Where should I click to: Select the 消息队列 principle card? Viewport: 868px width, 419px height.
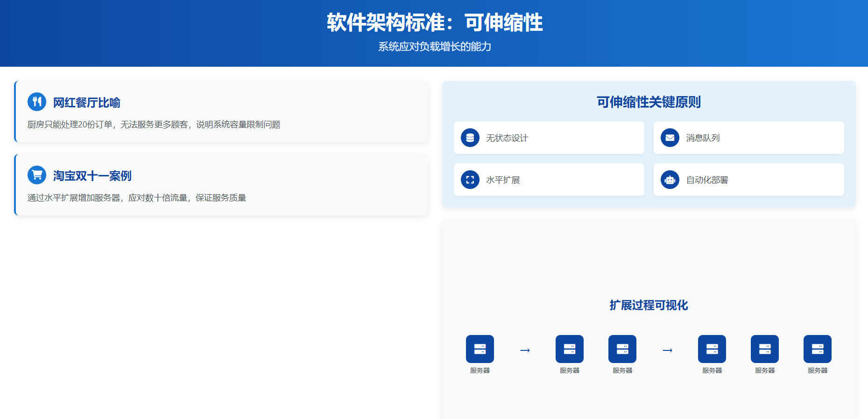(x=749, y=138)
